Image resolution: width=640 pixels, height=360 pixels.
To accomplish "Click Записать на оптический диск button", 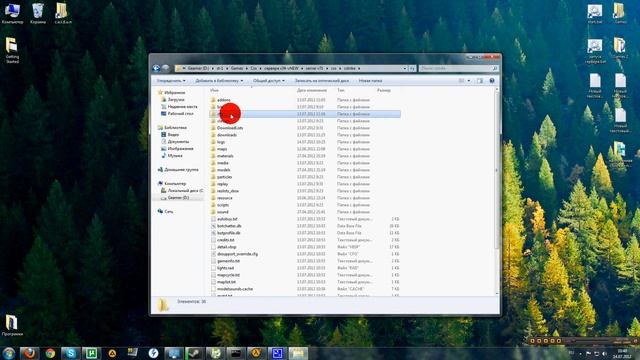I will coord(322,81).
